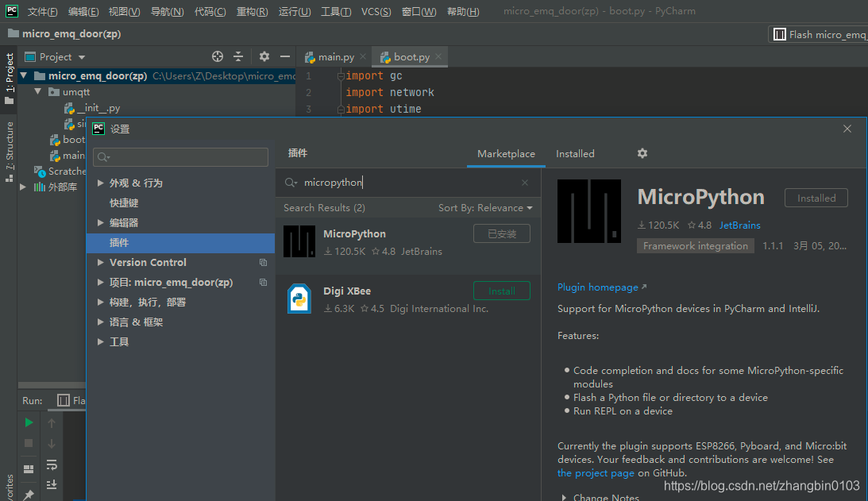Click the Digi XBee plugin icon

pyautogui.click(x=299, y=299)
